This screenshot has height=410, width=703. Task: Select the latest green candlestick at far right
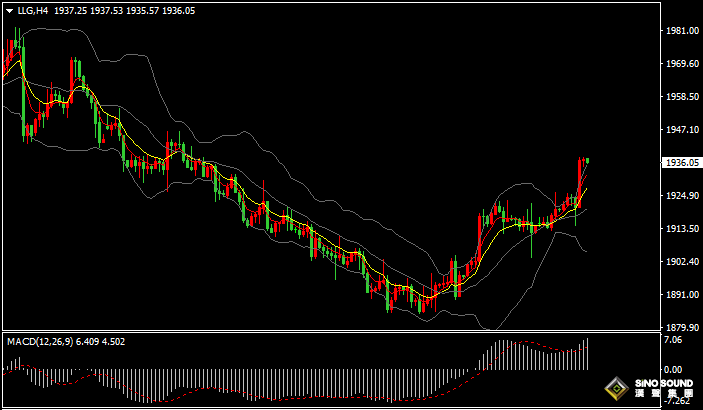pos(586,160)
